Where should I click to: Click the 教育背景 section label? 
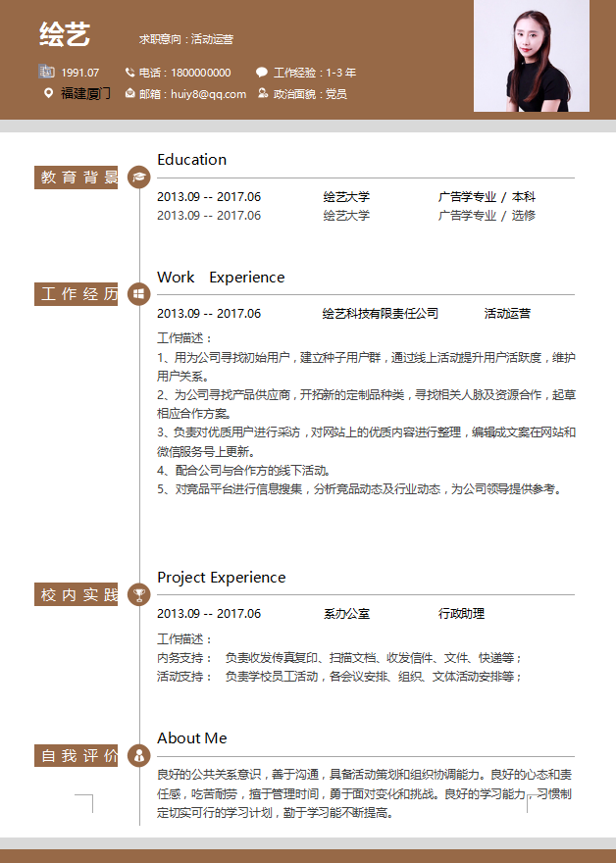[77, 177]
